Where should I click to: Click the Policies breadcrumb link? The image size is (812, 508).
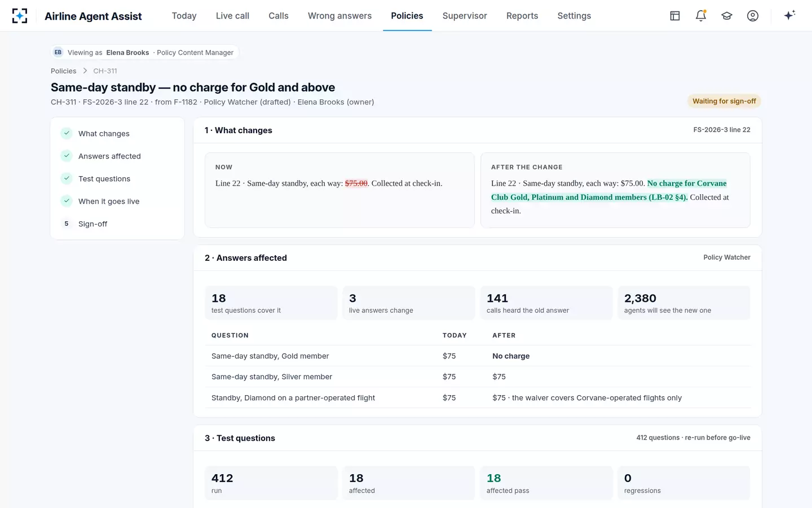[63, 71]
